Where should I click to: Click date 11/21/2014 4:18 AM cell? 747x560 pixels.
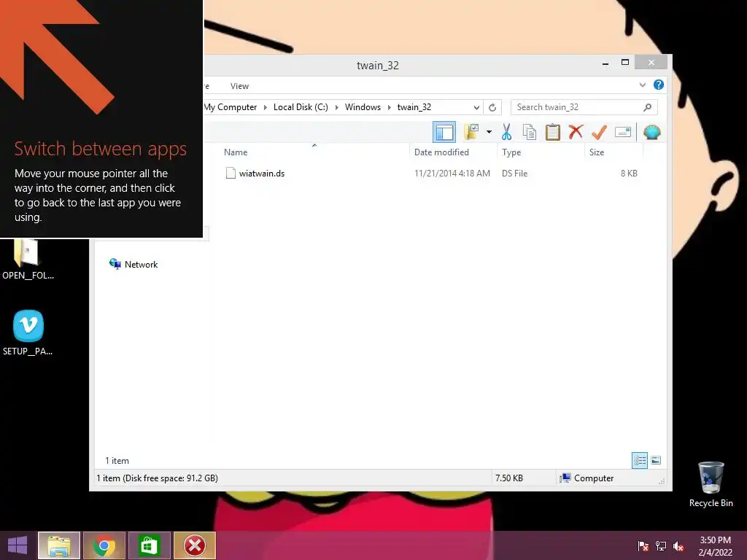pyautogui.click(x=452, y=174)
